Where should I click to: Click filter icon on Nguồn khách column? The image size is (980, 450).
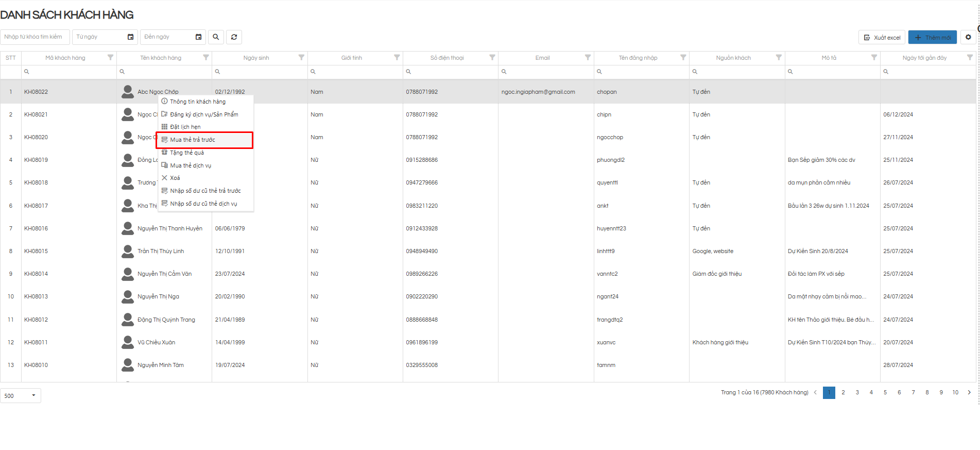point(779,58)
